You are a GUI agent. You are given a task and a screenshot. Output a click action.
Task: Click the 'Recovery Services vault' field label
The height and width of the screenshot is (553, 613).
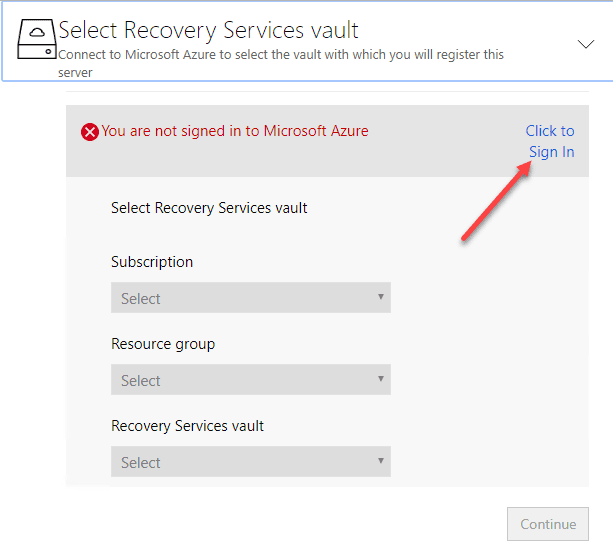pos(188,426)
